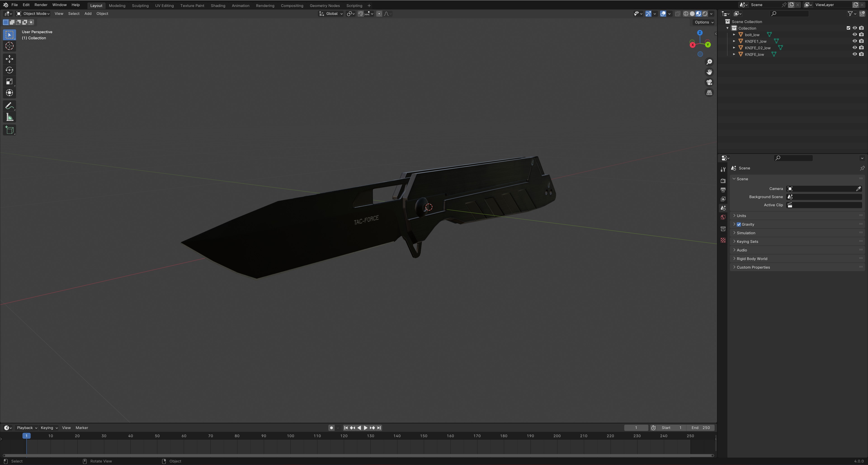The height and width of the screenshot is (465, 868).
Task: Collapse the Collection tree item
Action: click(727, 28)
